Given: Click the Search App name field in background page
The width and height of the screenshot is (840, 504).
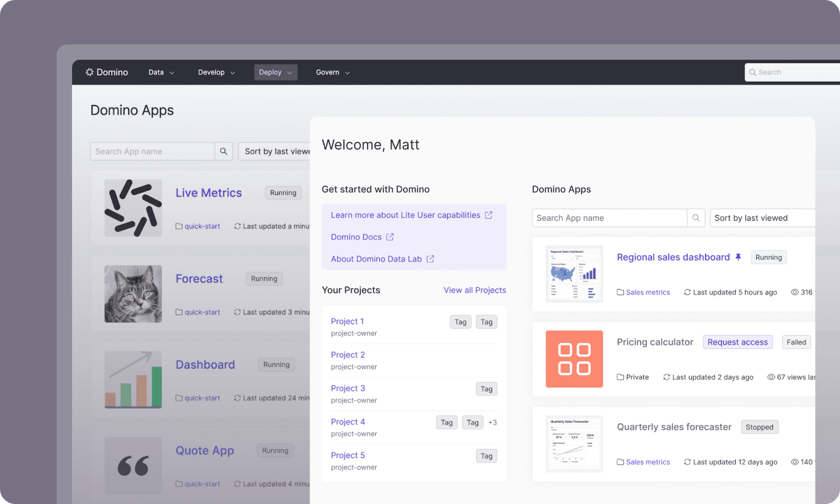Looking at the screenshot, I should click(x=152, y=151).
